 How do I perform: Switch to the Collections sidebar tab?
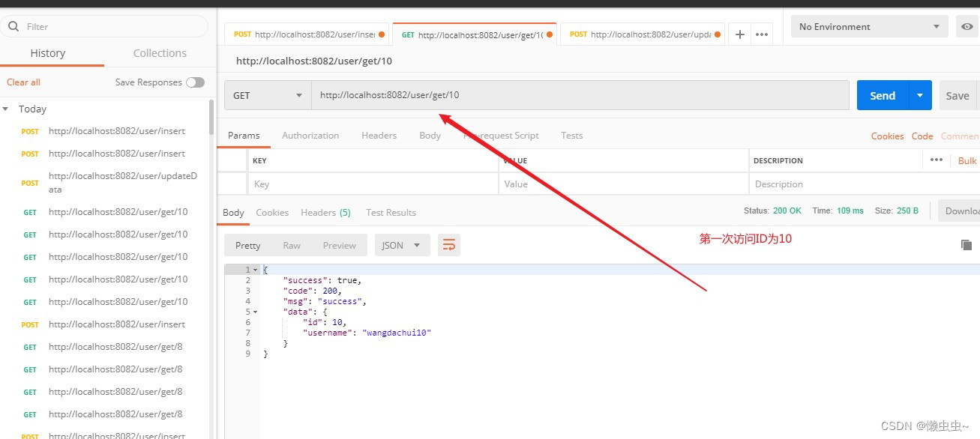[160, 53]
